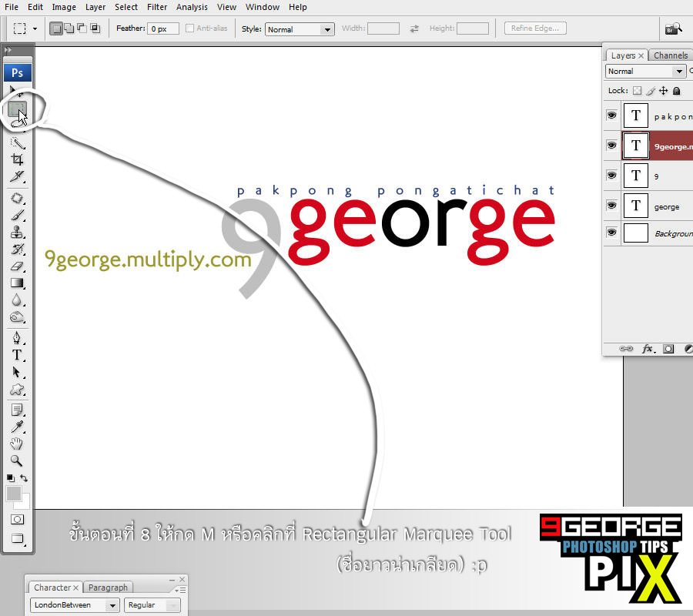Viewport: 693px width, 616px height.
Task: Add a layer style with fx
Action: (x=648, y=349)
